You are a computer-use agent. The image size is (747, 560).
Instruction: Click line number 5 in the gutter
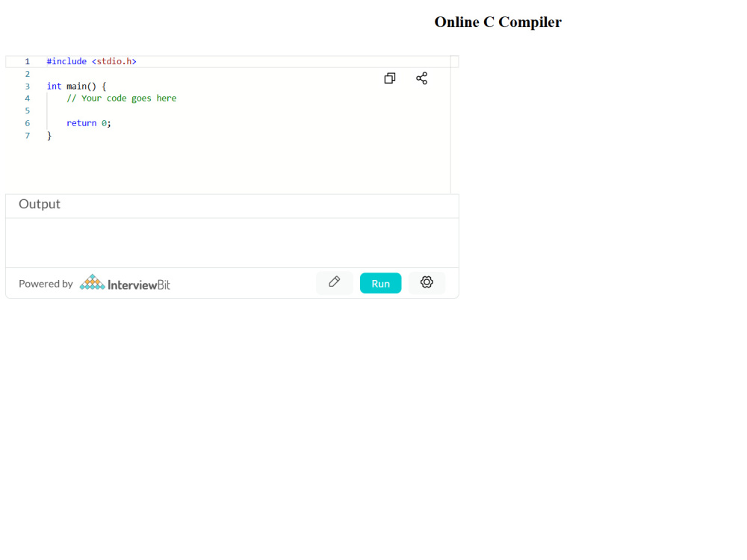pyautogui.click(x=27, y=111)
